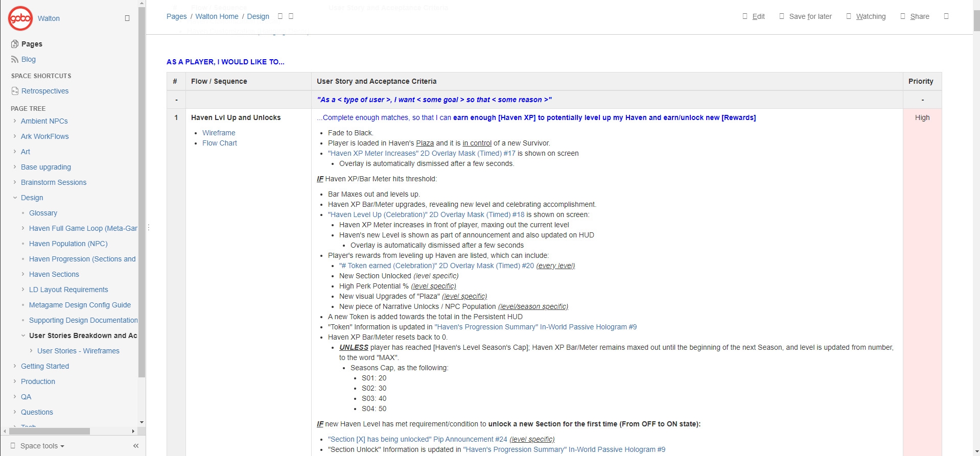
Task: Click the Edit page button
Action: (754, 16)
